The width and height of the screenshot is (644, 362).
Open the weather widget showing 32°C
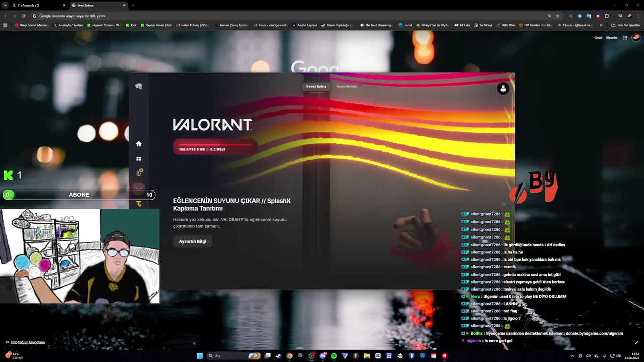(14, 355)
